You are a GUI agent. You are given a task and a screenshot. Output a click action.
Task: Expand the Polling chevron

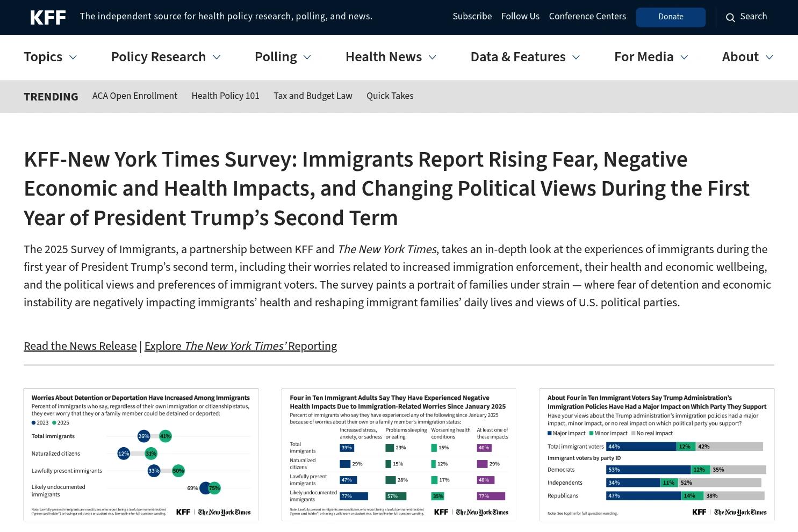click(x=307, y=57)
